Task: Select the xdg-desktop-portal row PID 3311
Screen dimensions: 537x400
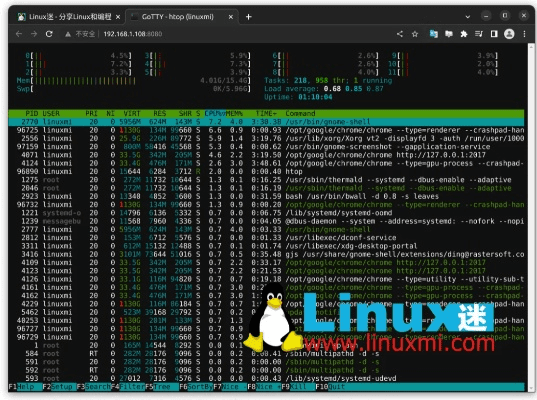Action: (266, 246)
